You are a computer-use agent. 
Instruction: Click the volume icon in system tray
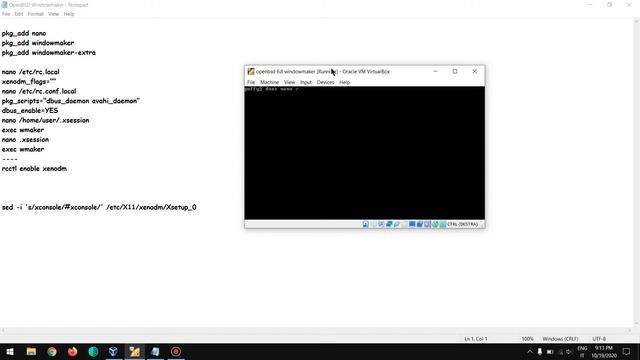[x=569, y=351]
